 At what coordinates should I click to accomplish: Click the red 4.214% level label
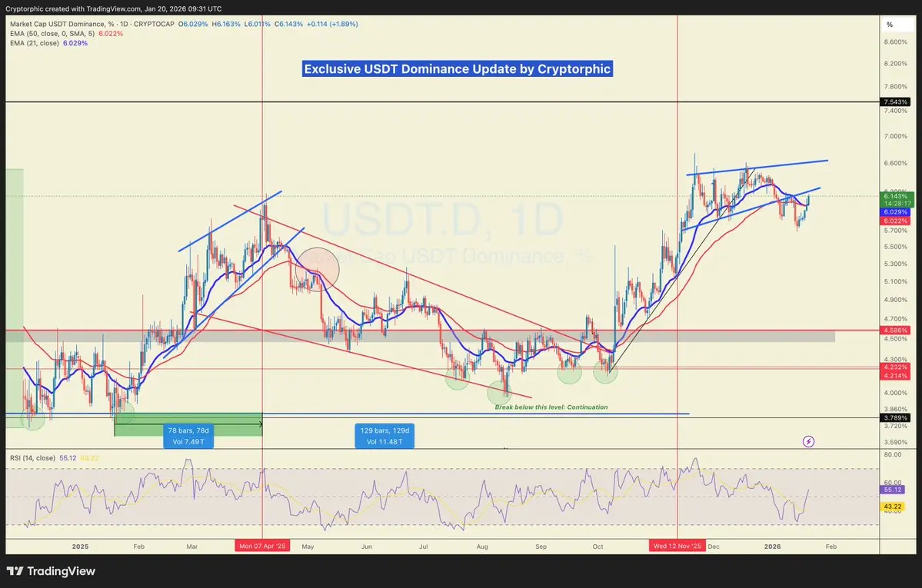tap(896, 375)
